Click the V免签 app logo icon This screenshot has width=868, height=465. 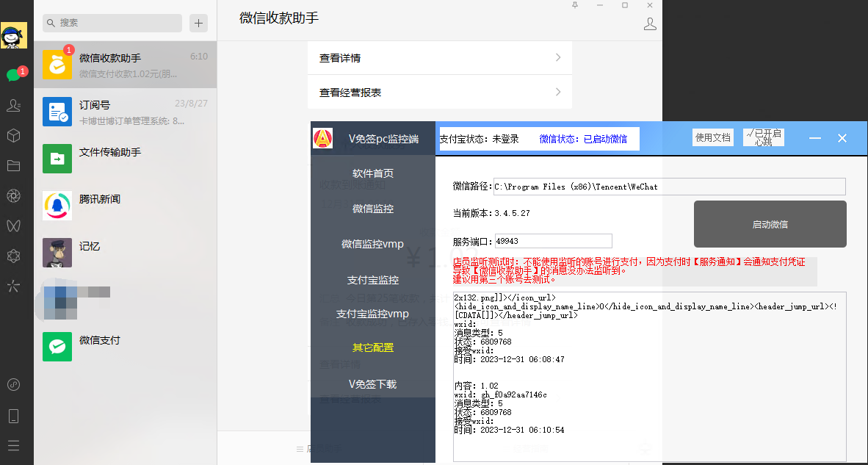[x=322, y=137]
